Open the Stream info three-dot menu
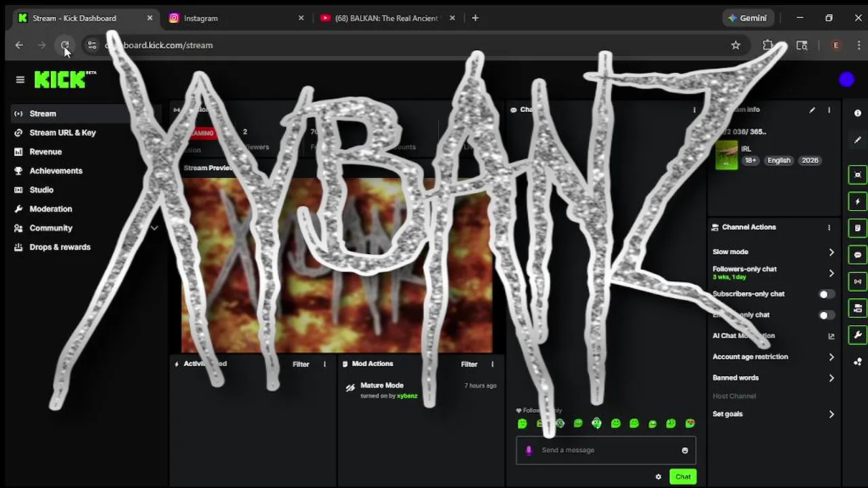868x488 pixels. [829, 110]
